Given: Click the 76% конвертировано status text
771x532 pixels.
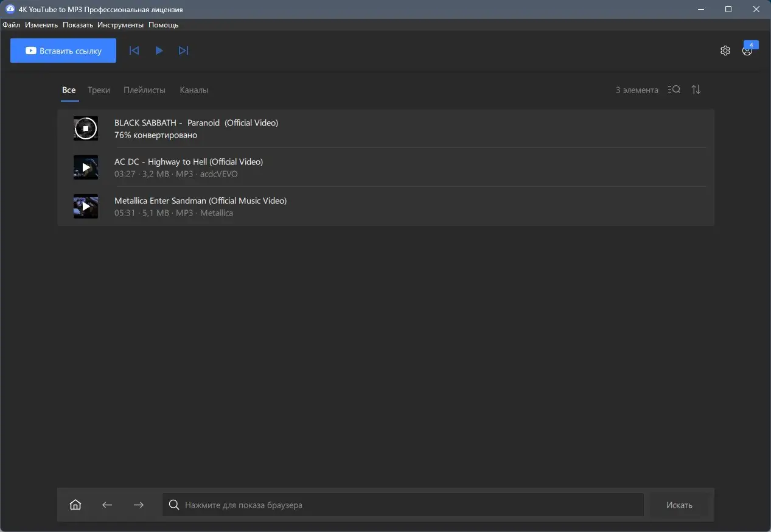Looking at the screenshot, I should pyautogui.click(x=156, y=135).
